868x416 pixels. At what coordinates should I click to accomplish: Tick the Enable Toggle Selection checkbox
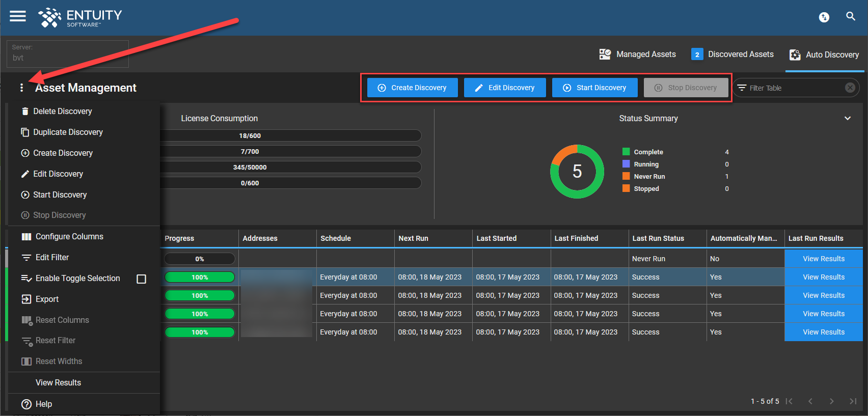[142, 279]
